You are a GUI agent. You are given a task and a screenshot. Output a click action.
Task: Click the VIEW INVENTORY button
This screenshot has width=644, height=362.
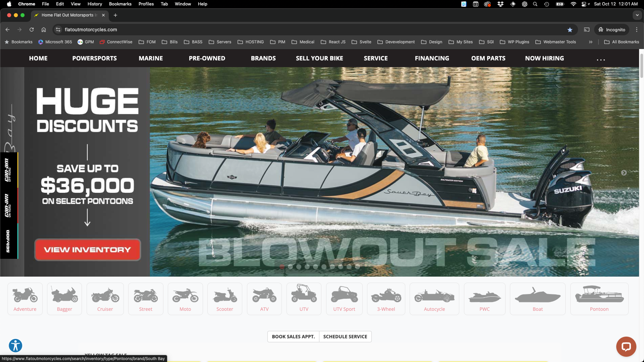87,250
